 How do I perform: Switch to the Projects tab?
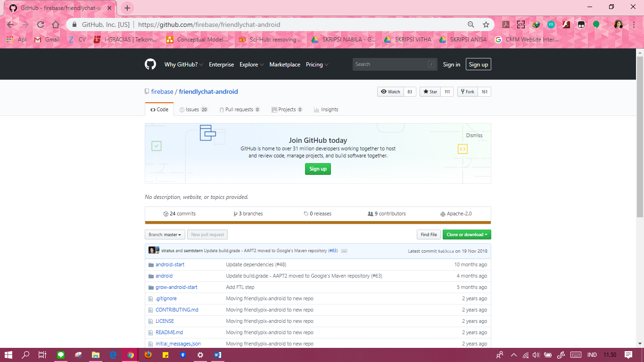pyautogui.click(x=287, y=109)
